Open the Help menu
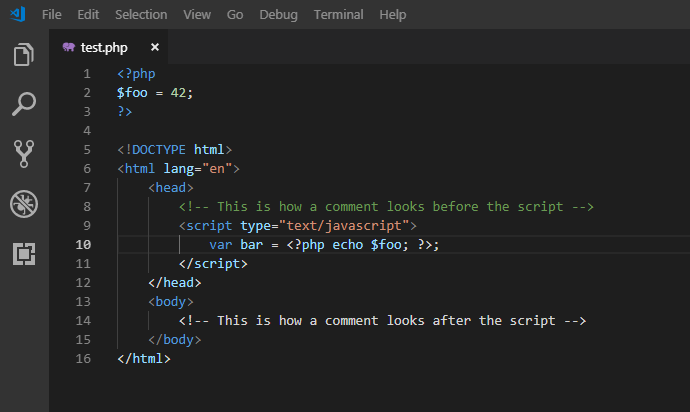 tap(393, 15)
